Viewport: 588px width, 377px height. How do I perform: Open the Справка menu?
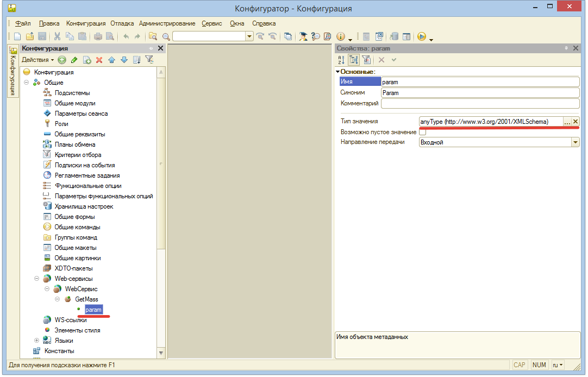(264, 23)
